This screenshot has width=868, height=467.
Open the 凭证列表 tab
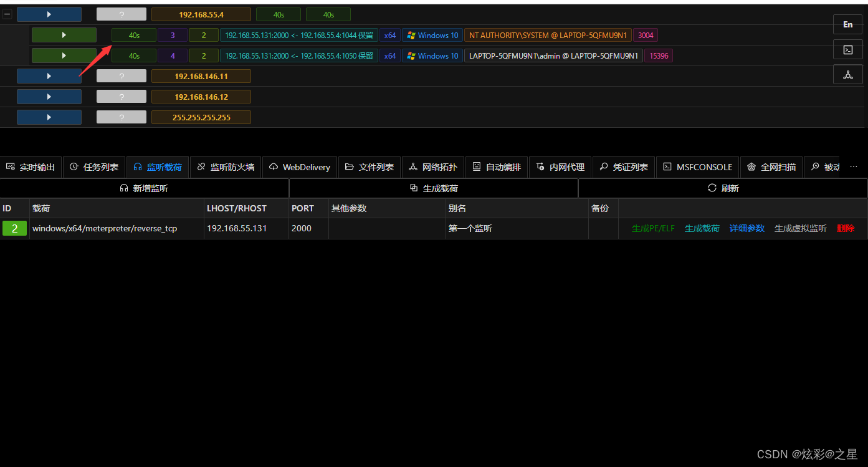[624, 167]
